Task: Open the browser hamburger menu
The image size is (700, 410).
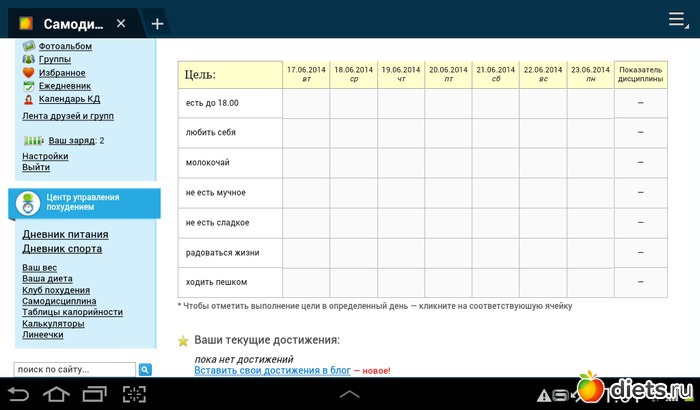Action: click(x=677, y=20)
